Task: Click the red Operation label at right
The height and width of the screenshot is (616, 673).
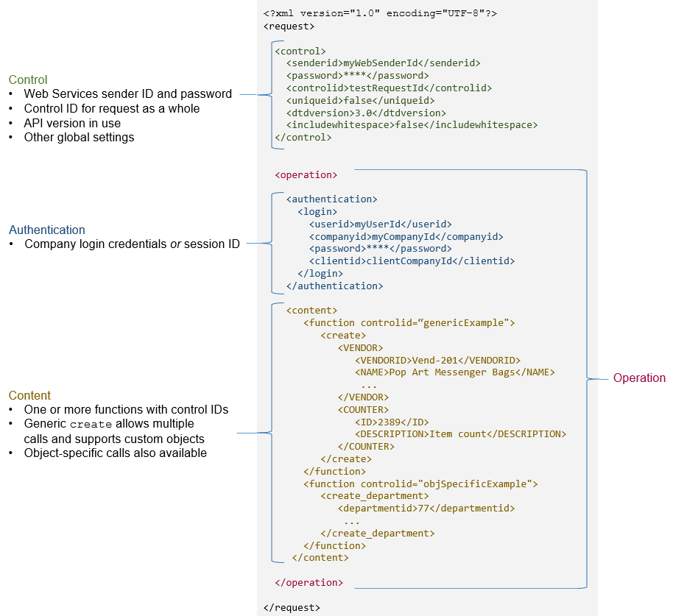Action: click(639, 378)
